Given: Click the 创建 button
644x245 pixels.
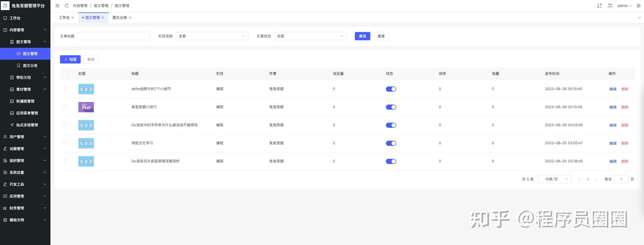Looking at the screenshot, I should tap(70, 59).
